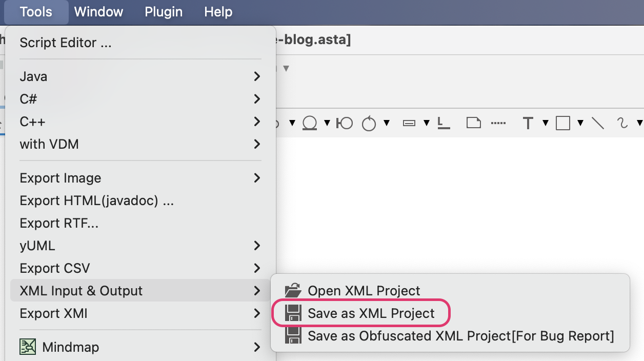Select the straight Line tool

tap(597, 123)
